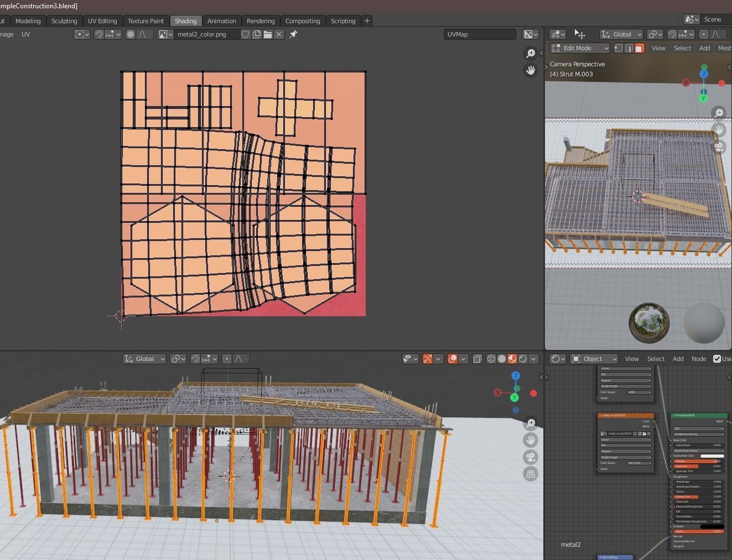This screenshot has width=732, height=560.
Task: Switch to rendered shading in bottom viewport
Action: [x=523, y=359]
